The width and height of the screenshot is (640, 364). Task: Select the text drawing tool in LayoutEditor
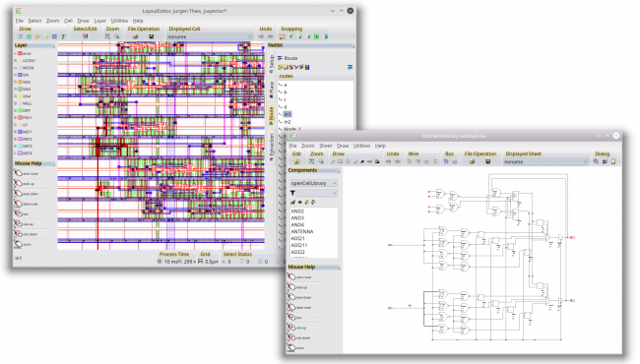tap(63, 36)
